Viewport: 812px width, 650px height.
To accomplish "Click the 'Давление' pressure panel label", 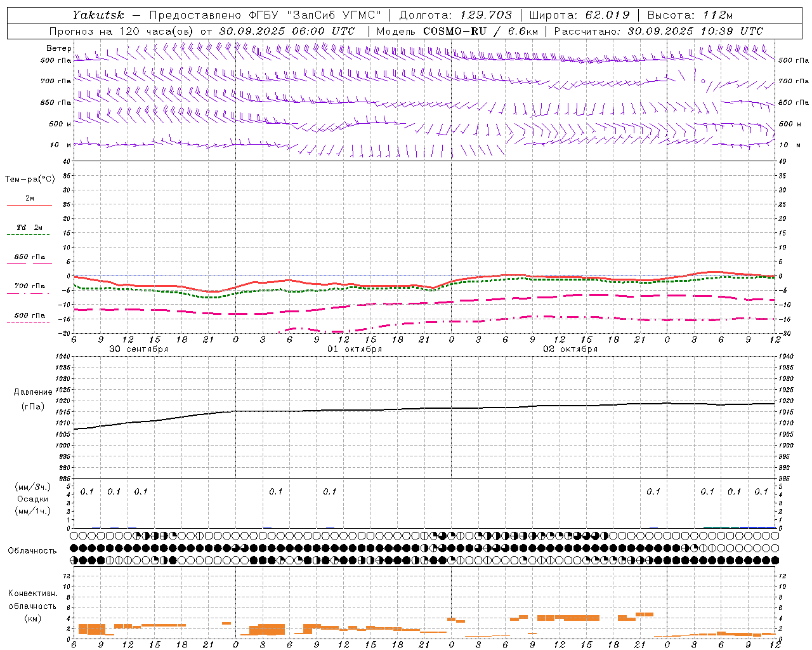I will 33,392.
